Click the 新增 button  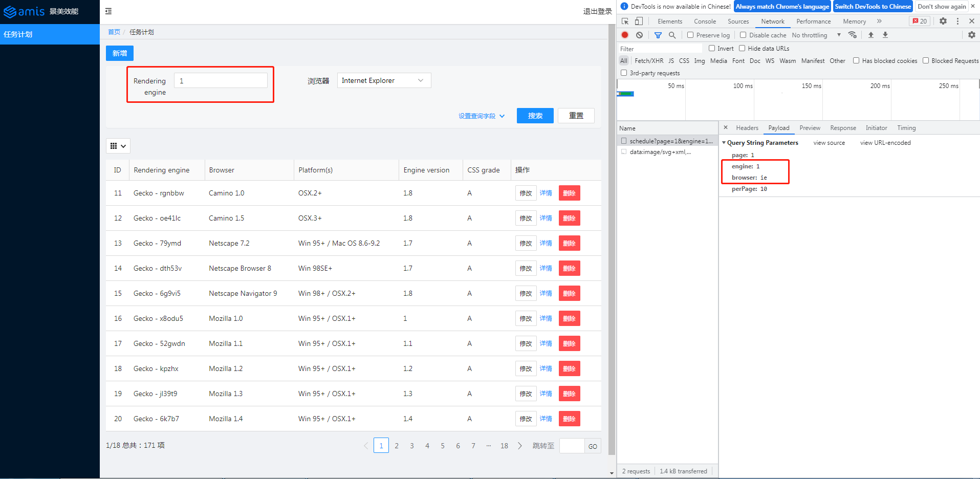[120, 53]
